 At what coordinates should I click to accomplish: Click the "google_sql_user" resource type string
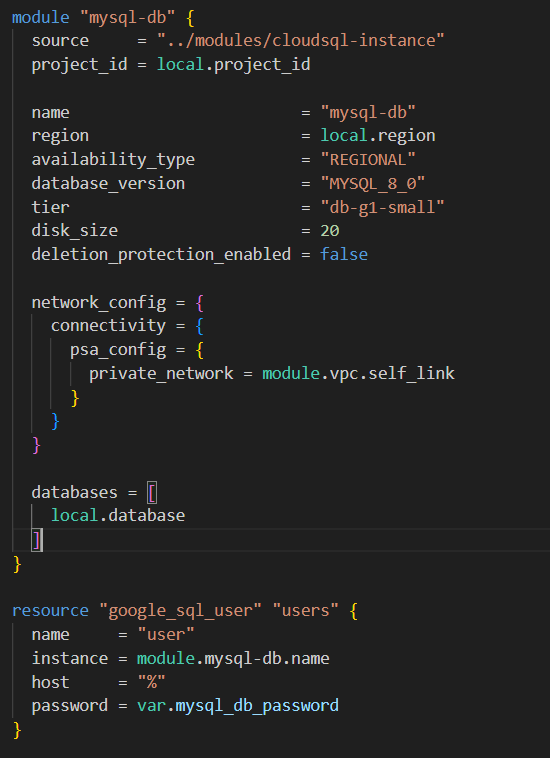click(180, 611)
